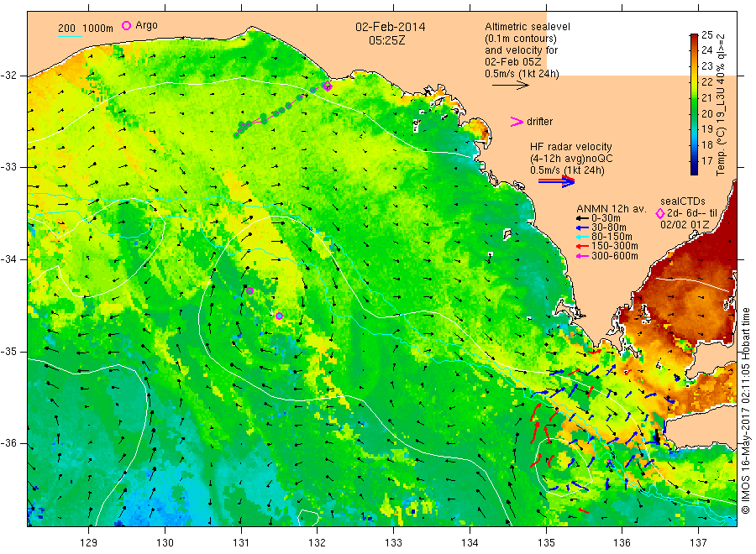Click the "HF radar velocity" text
Viewport: 756px width, 554px height.
[x=571, y=147]
